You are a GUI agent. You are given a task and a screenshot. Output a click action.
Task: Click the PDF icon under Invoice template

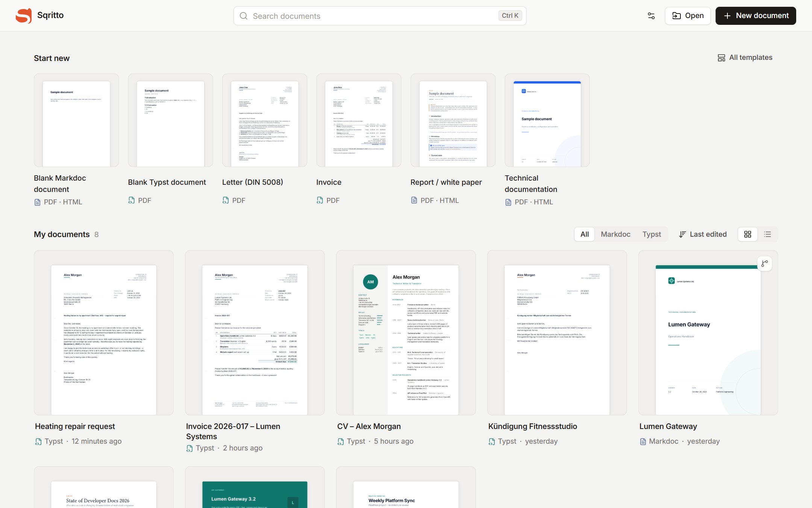coord(320,200)
